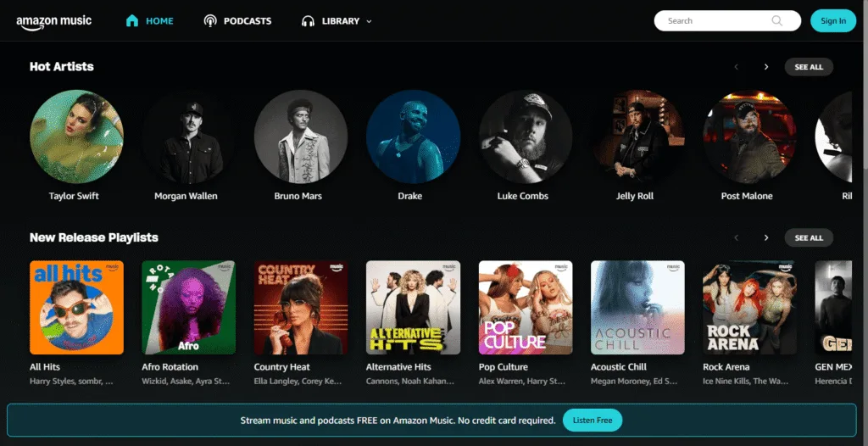Show previous New Release Playlists left arrow
Viewport: 868px width, 446px height.
(737, 237)
